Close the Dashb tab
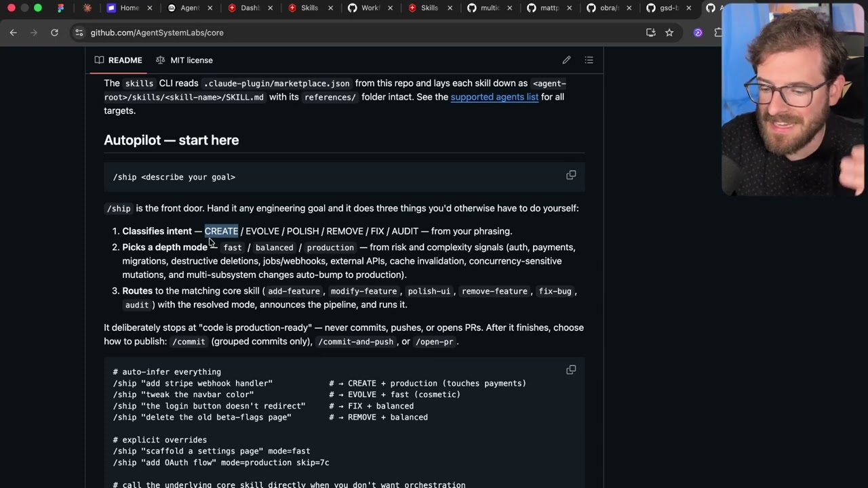Viewport: 868px width, 488px height. point(271,8)
